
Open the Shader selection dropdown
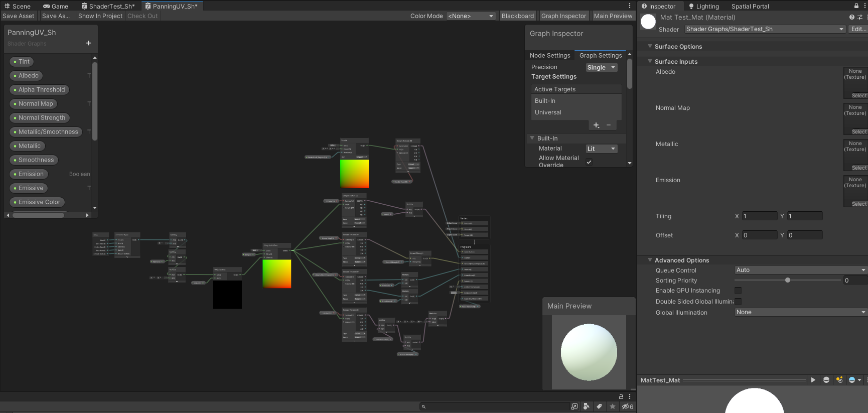click(x=765, y=29)
